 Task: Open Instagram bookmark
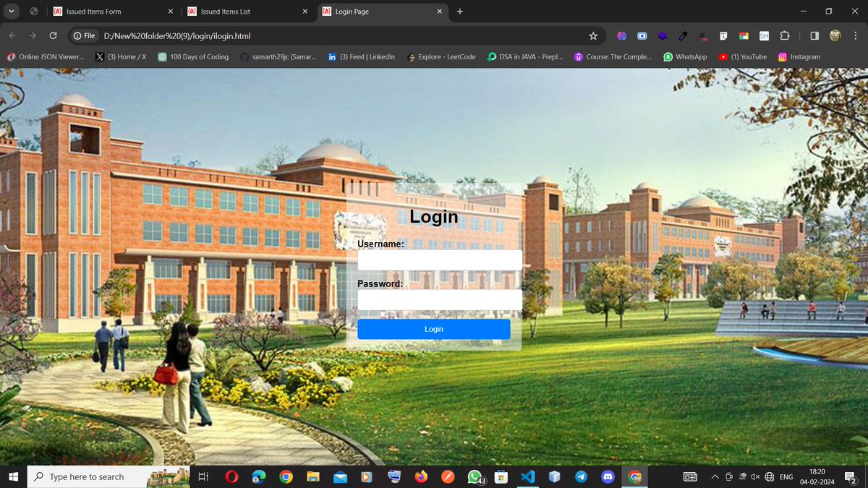[x=799, y=56]
